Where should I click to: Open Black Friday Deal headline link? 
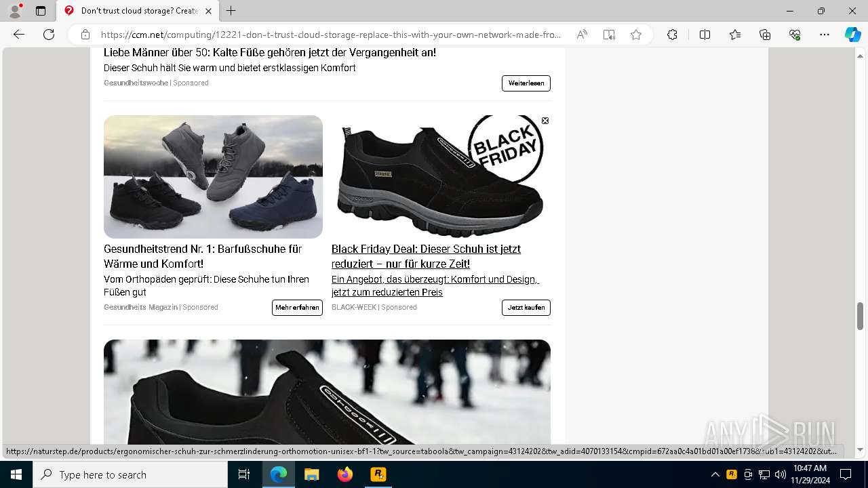pyautogui.click(x=426, y=256)
